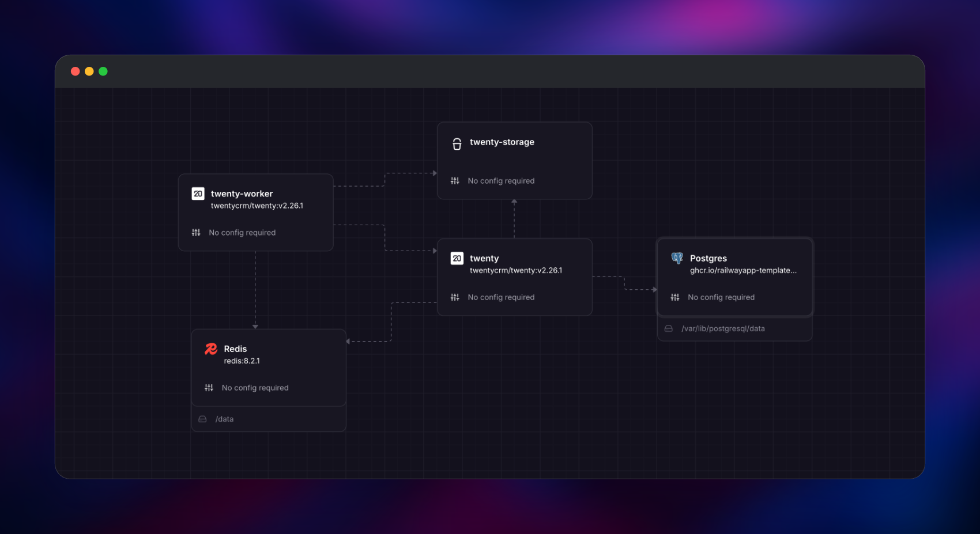Click twentycrm/twenty:v2.26.1 under the twenty title
This screenshot has width=980, height=534.
[515, 270]
